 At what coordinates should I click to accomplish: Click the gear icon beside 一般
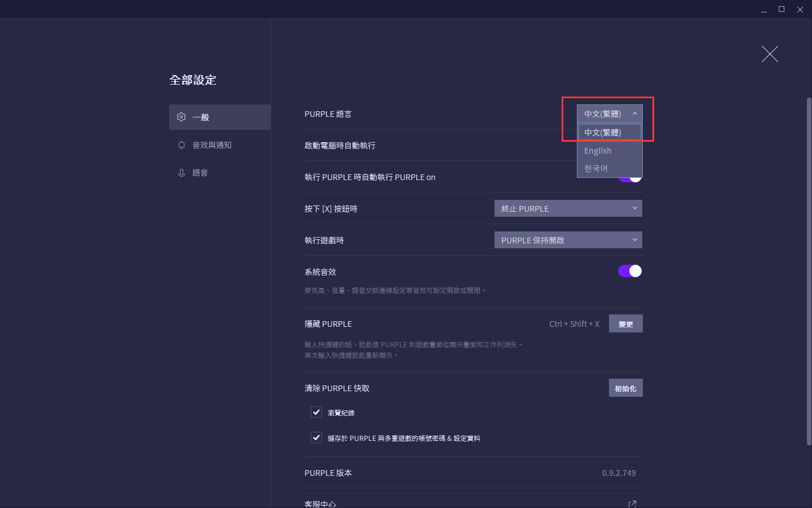coord(181,117)
